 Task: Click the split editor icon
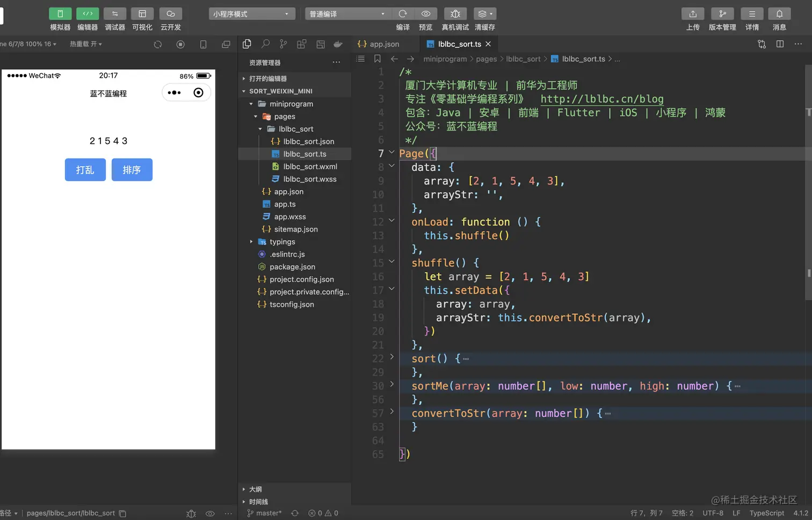(780, 44)
